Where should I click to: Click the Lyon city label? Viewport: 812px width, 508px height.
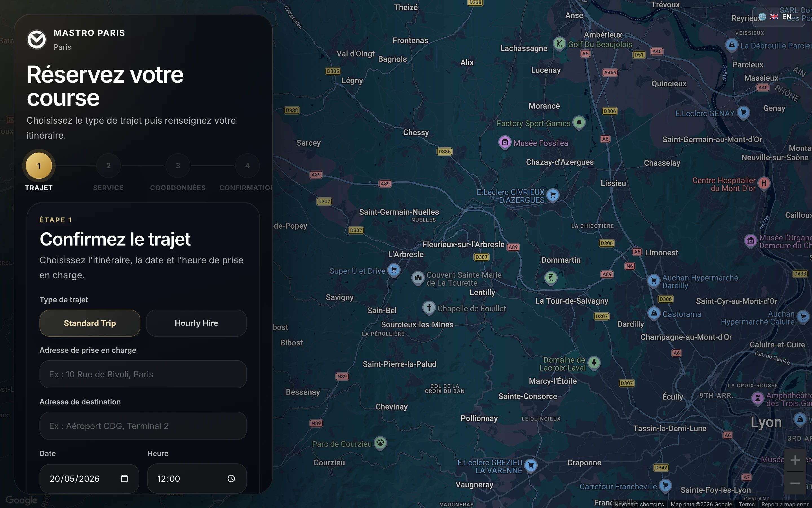point(766,422)
